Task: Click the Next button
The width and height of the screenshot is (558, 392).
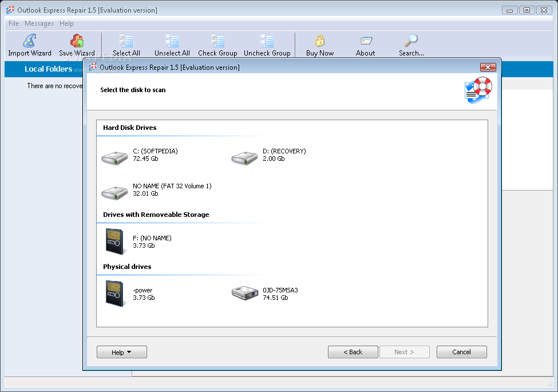Action: (405, 352)
